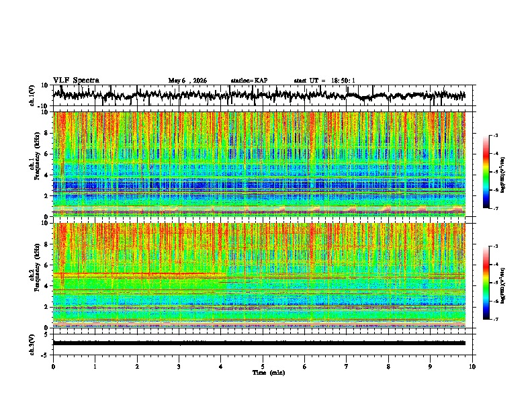Viewport: 532px width, 411px height.
Task: Click the VLF Spectra title text
Action: click(76, 81)
